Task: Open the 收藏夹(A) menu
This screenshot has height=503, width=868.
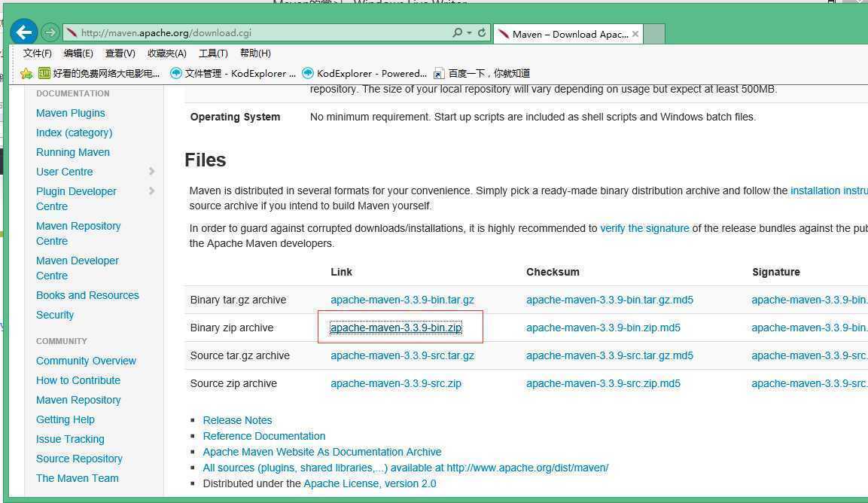Action: pyautogui.click(x=166, y=53)
